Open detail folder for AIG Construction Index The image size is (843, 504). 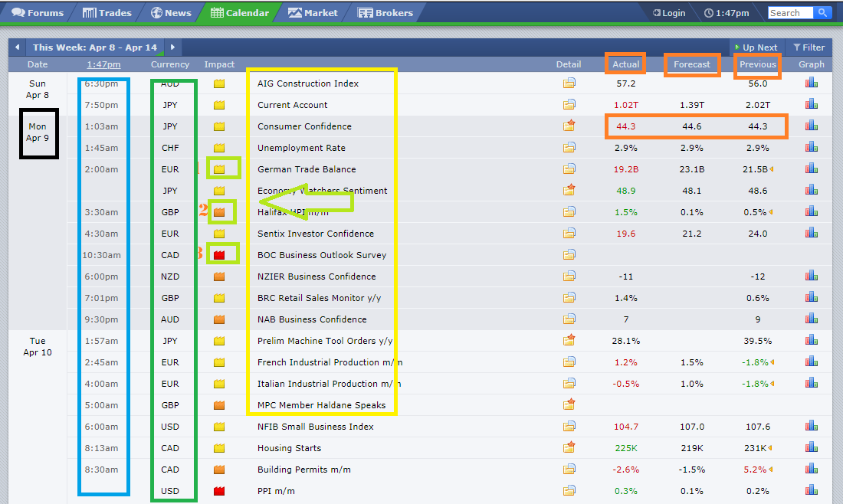569,83
